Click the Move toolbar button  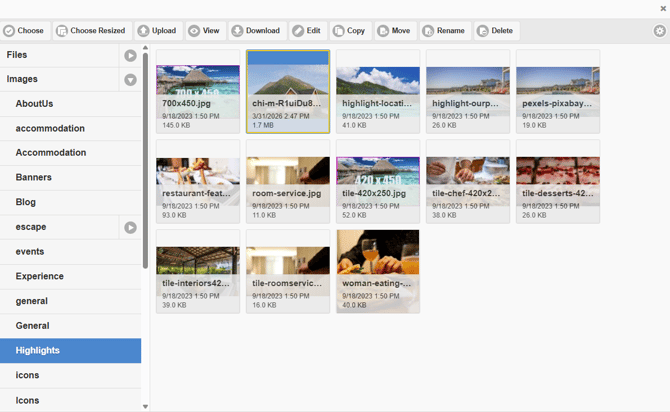(395, 31)
